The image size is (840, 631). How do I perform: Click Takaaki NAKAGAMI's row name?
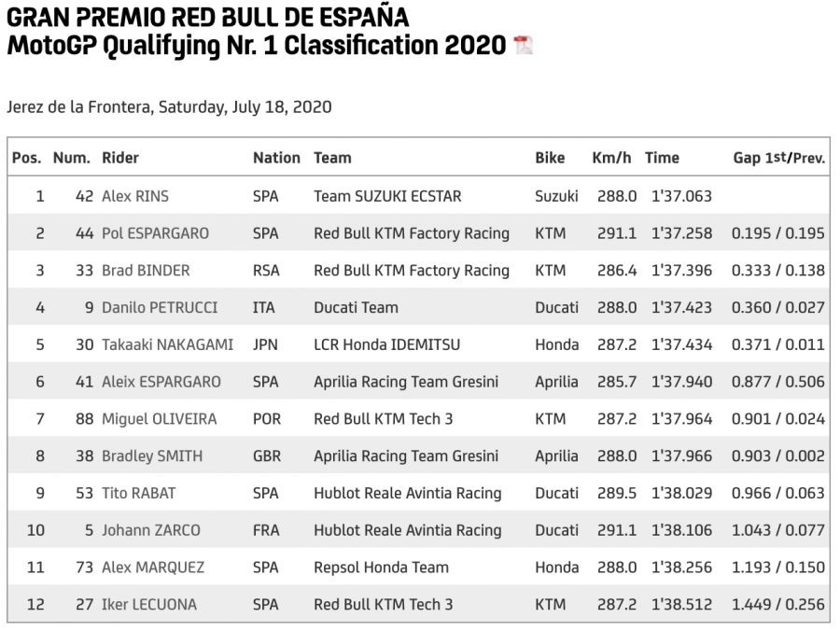tap(167, 344)
